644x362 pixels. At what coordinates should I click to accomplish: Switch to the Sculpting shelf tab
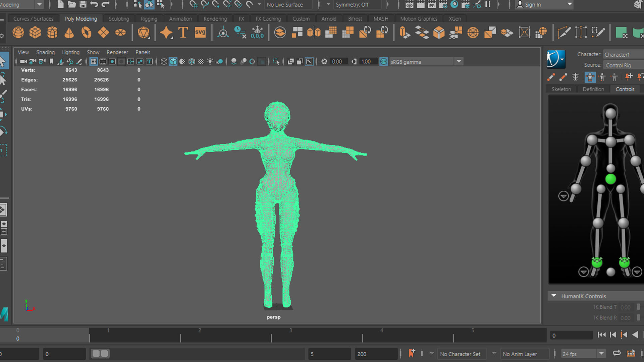pos(119,19)
